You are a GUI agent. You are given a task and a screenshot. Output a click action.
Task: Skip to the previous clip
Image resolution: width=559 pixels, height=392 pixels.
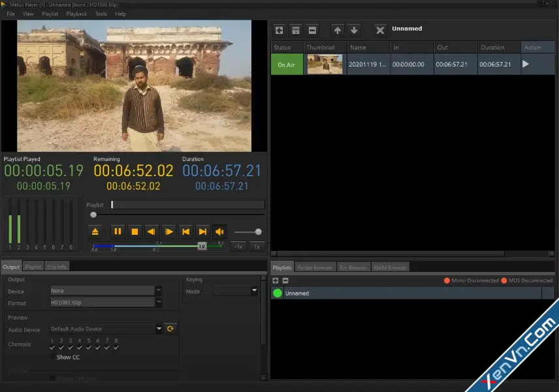[185, 232]
